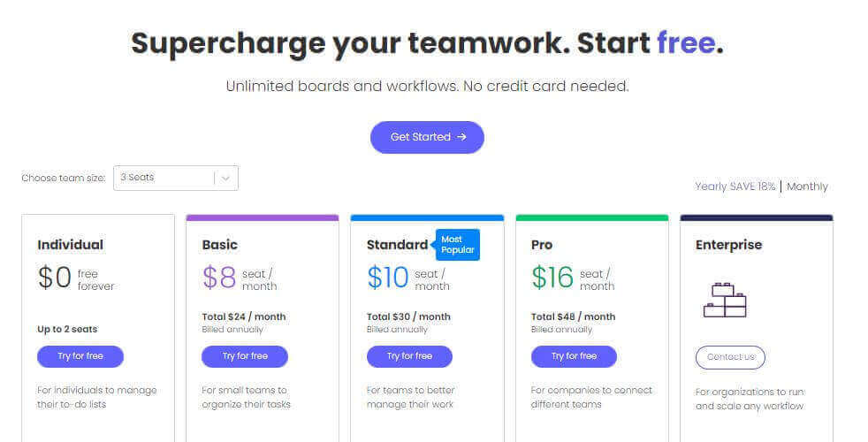Click the $16 Pro price
This screenshot has width=868, height=442.
(552, 278)
